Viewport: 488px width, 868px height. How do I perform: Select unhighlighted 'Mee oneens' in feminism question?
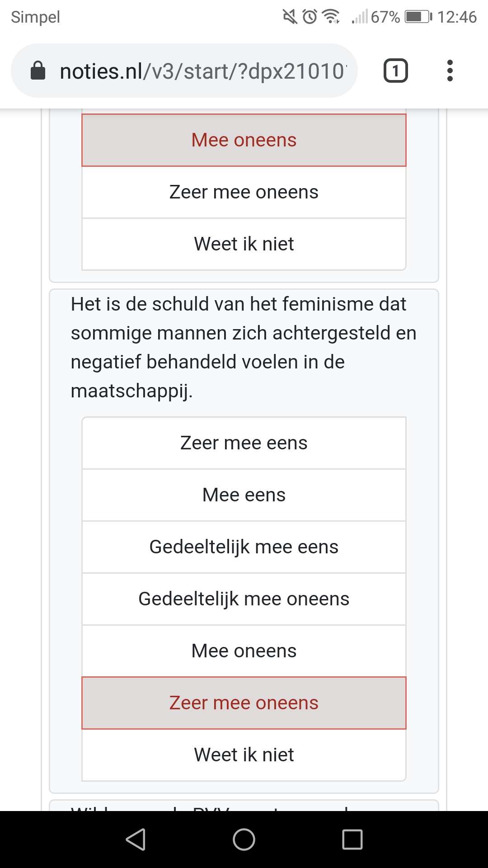tap(244, 651)
